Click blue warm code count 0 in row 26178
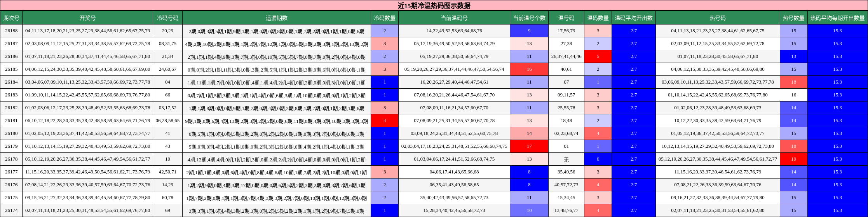This screenshot has height=217, width=868. [598, 159]
